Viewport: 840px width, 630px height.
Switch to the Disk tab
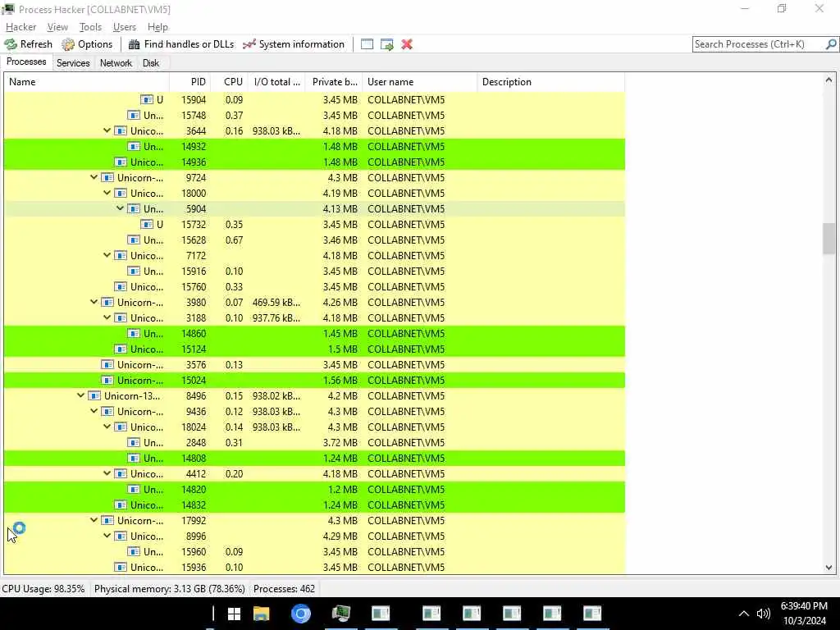(151, 62)
